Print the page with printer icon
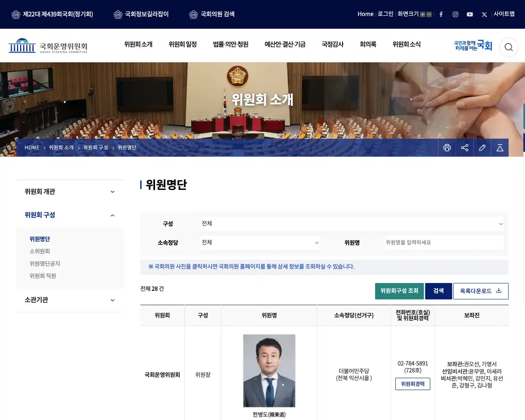Screen dimensions: 525x420 pos(447,148)
